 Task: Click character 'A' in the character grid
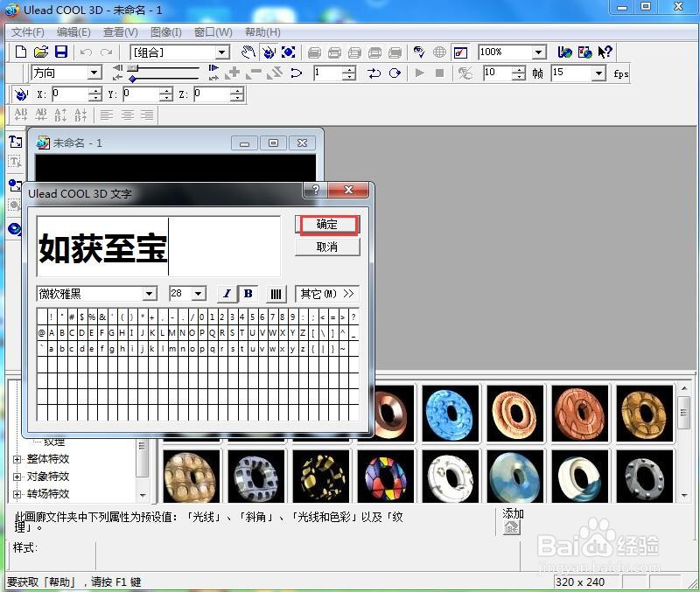click(x=52, y=333)
